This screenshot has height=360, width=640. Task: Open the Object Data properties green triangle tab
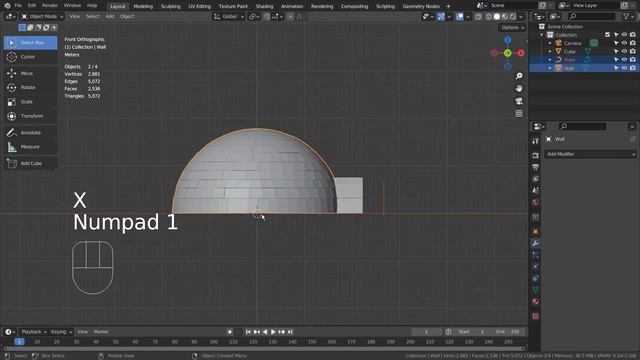coord(536,290)
